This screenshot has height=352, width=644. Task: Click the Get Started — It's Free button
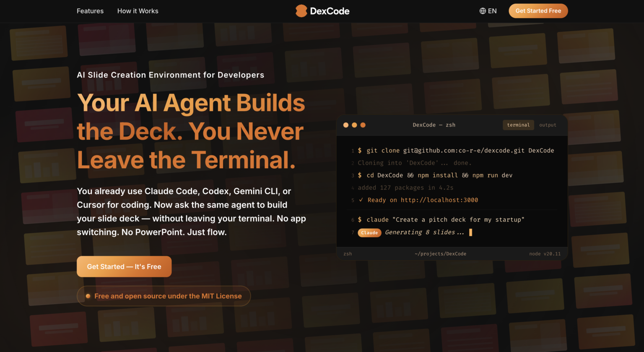(x=124, y=266)
